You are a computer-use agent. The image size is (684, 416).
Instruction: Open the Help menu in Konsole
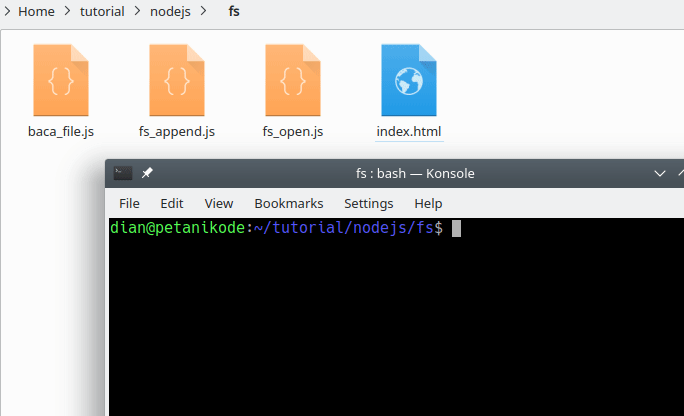coord(428,204)
